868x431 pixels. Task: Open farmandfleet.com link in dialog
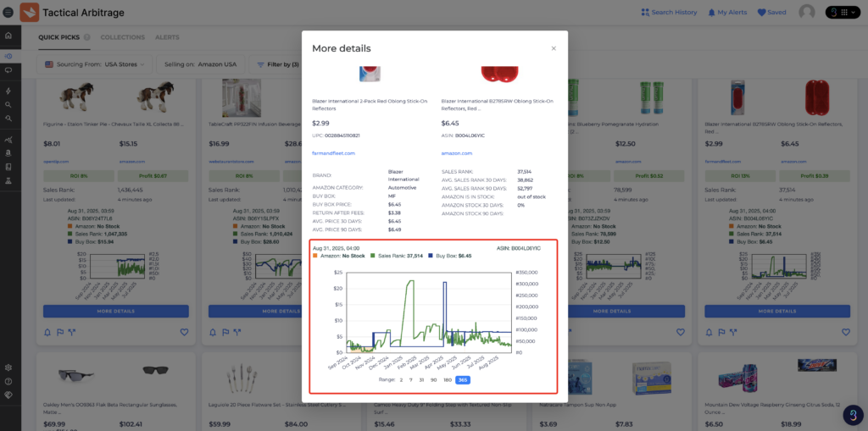[334, 153]
